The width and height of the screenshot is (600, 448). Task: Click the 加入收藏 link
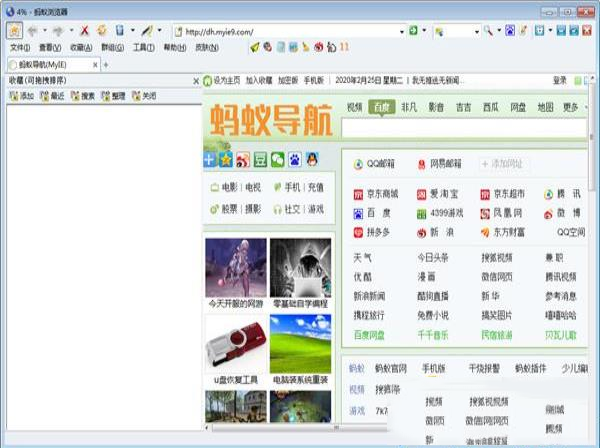259,80
